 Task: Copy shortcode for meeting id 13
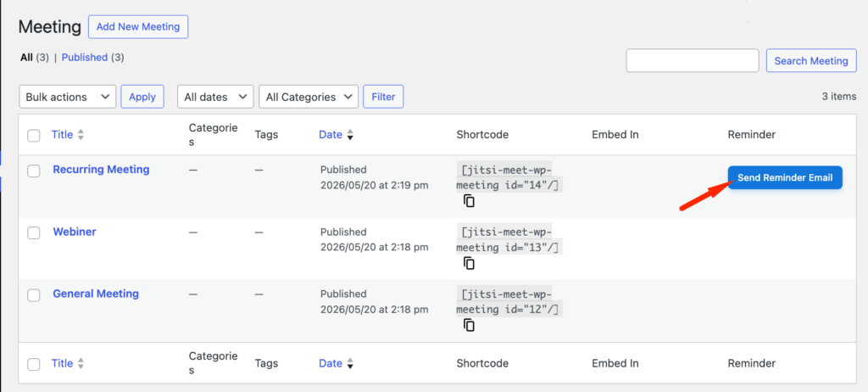point(469,263)
